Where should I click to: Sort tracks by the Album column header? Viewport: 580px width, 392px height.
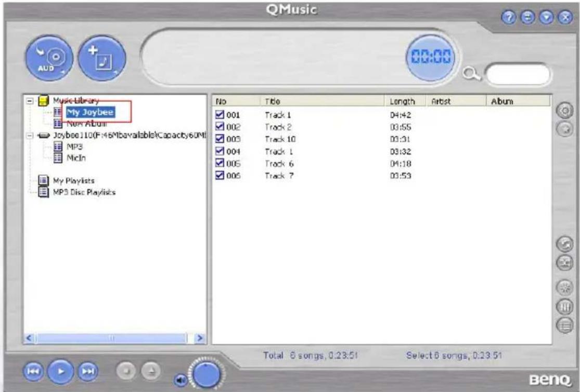tap(518, 101)
